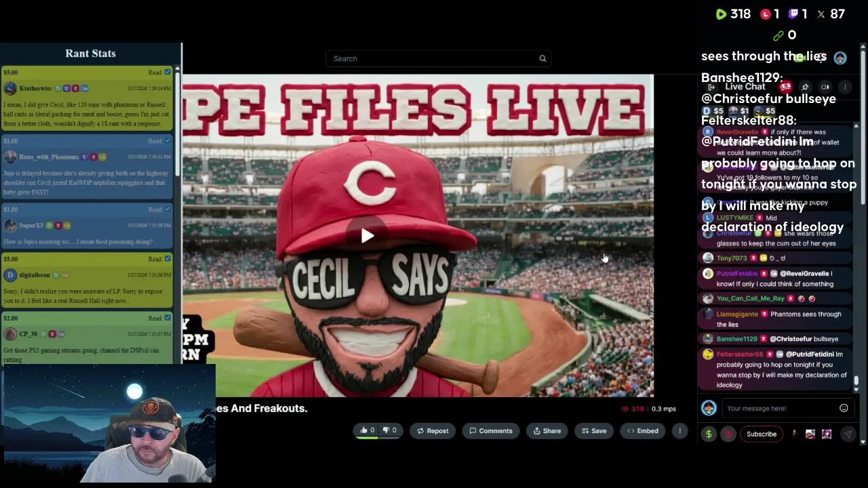The height and width of the screenshot is (488, 868).
Task: Click Llamagigante username in chat
Action: [x=737, y=314]
